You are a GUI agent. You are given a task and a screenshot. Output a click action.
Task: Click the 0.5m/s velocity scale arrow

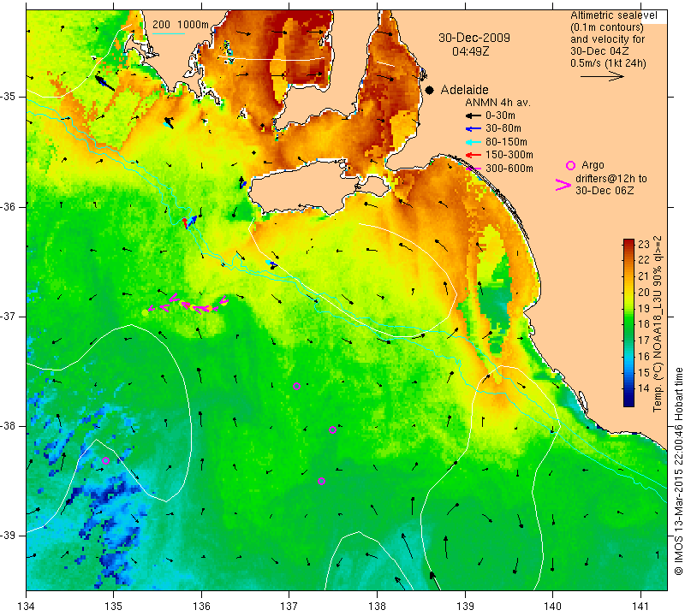point(602,76)
